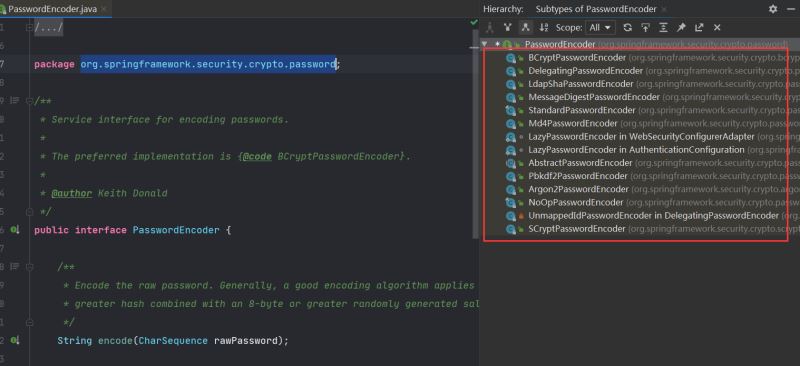Refresh the hierarchy tree
800x366 pixels.
click(628, 28)
